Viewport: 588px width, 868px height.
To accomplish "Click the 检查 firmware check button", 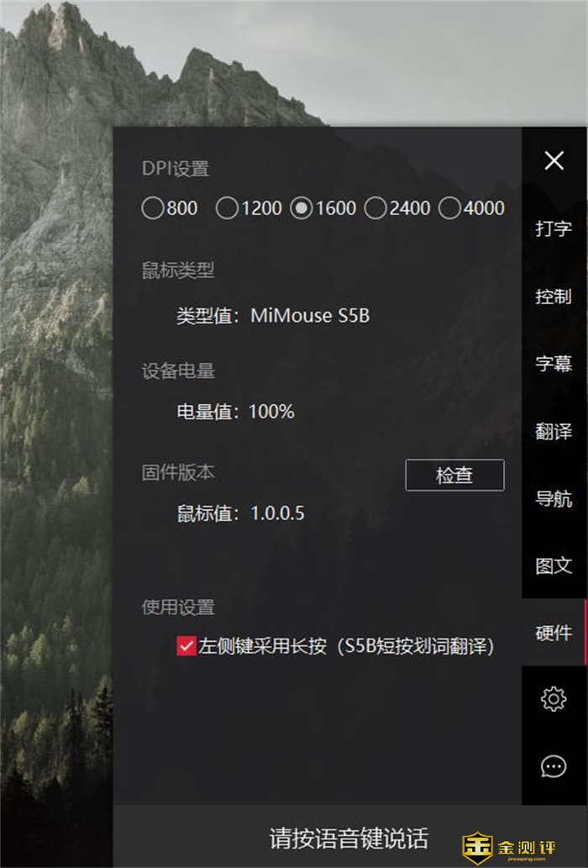I will click(454, 475).
